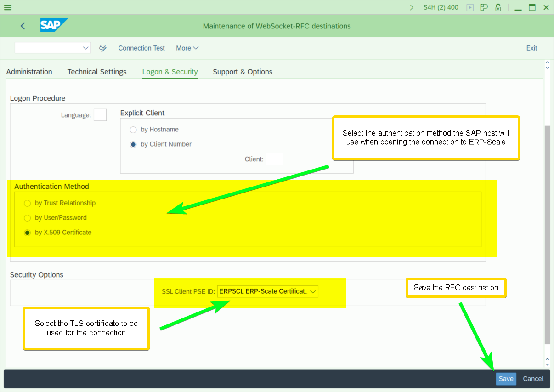Run the Connection Test
Viewport: 554px width, 392px height.
point(141,48)
